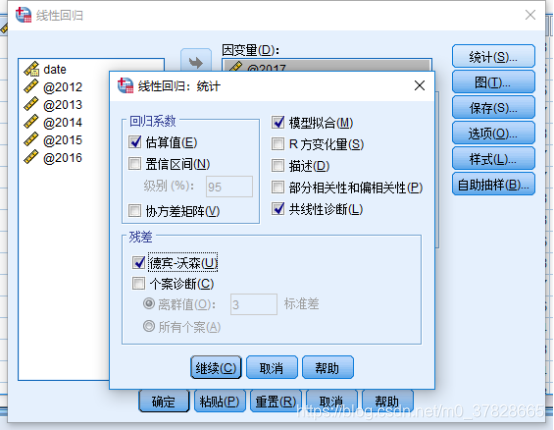Toggle the 德宾-沃森(U) checkbox
The width and height of the screenshot is (554, 430).
[x=138, y=263]
